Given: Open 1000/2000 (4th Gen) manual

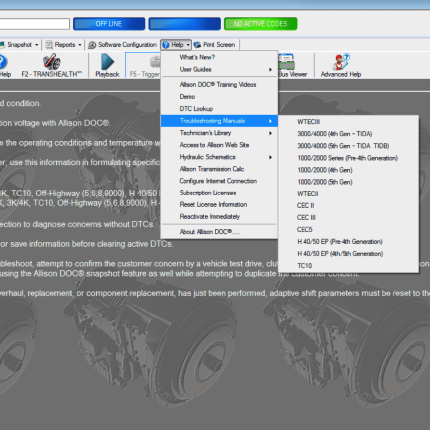Looking at the screenshot, I should point(348,170).
